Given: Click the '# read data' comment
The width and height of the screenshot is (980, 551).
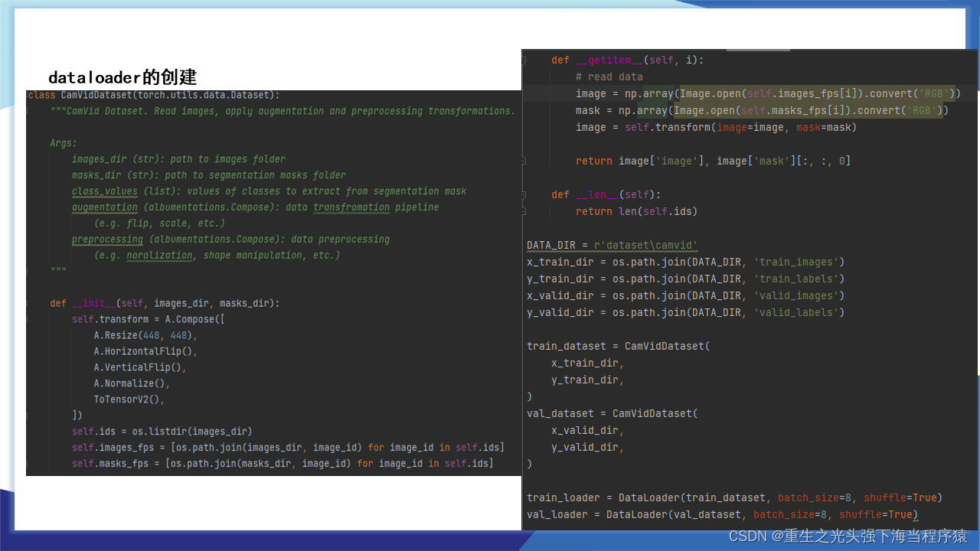Looking at the screenshot, I should [x=609, y=77].
